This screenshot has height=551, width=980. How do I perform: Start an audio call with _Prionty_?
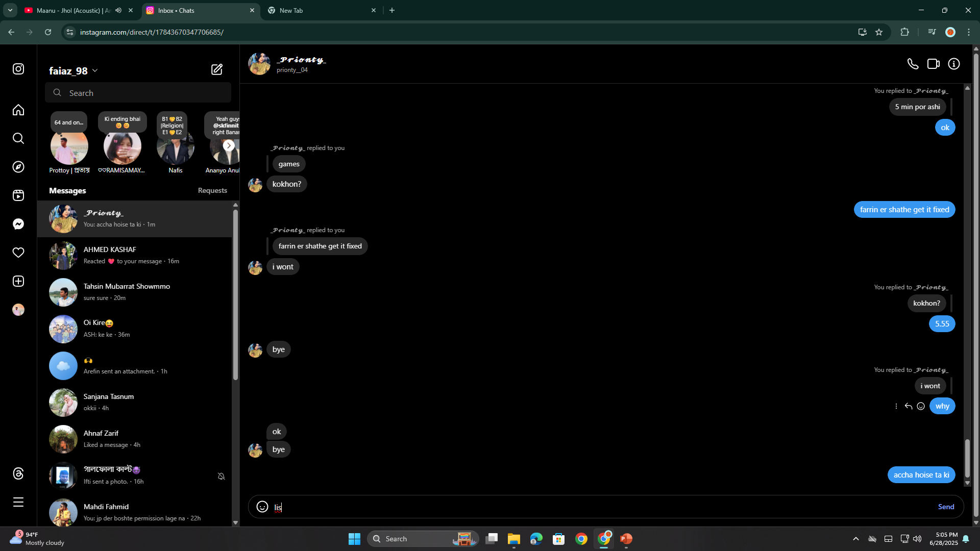[913, 64]
